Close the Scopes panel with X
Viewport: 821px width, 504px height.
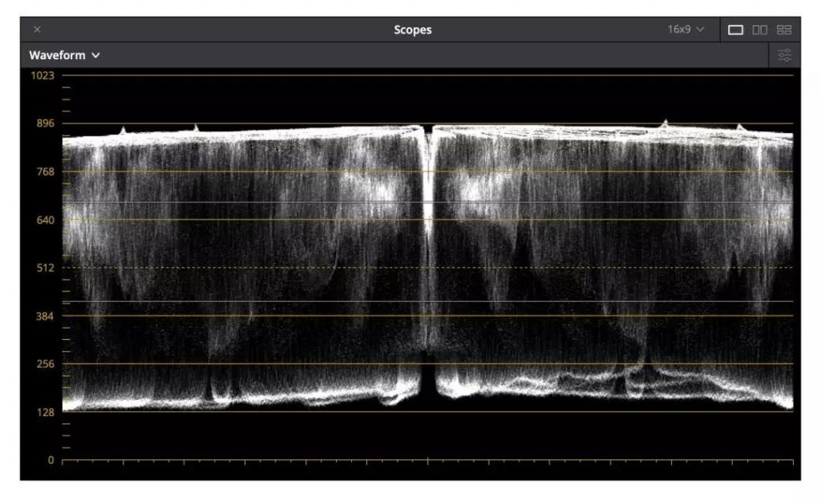37,30
